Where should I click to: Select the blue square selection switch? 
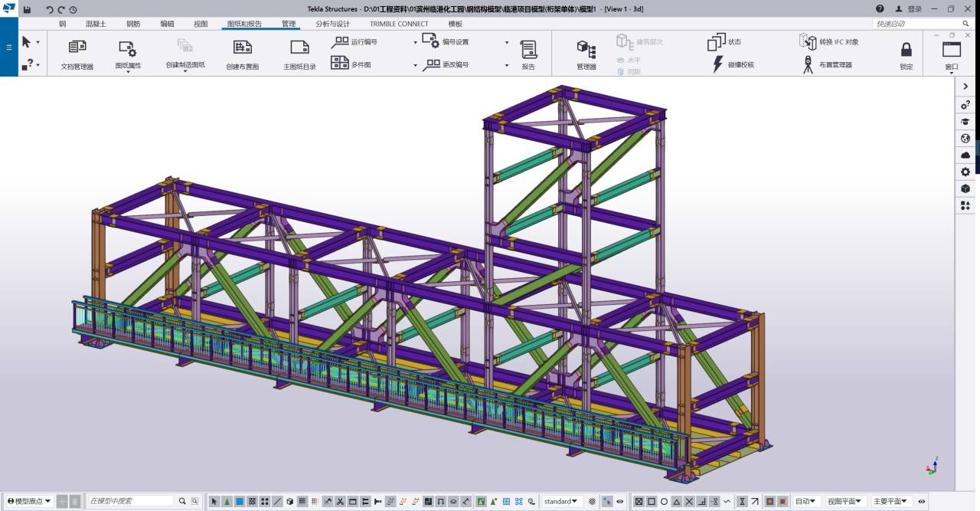coord(240,502)
